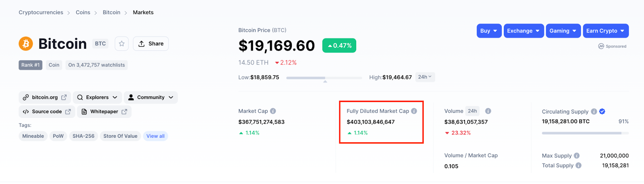Click Circulating Supply info icon

coord(594,112)
